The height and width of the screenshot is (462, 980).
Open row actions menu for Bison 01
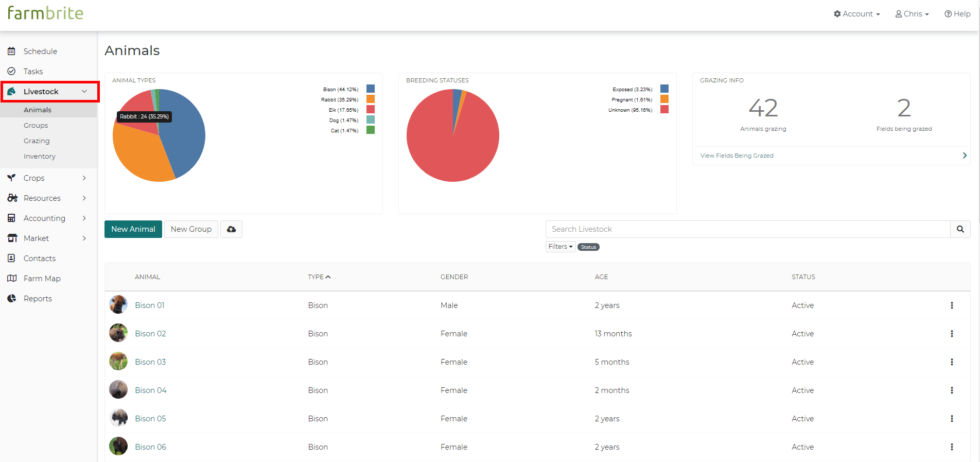(952, 305)
